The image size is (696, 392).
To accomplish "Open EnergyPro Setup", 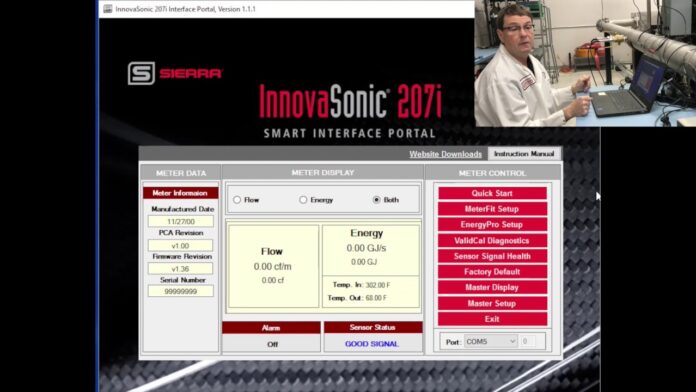I will (x=492, y=225).
